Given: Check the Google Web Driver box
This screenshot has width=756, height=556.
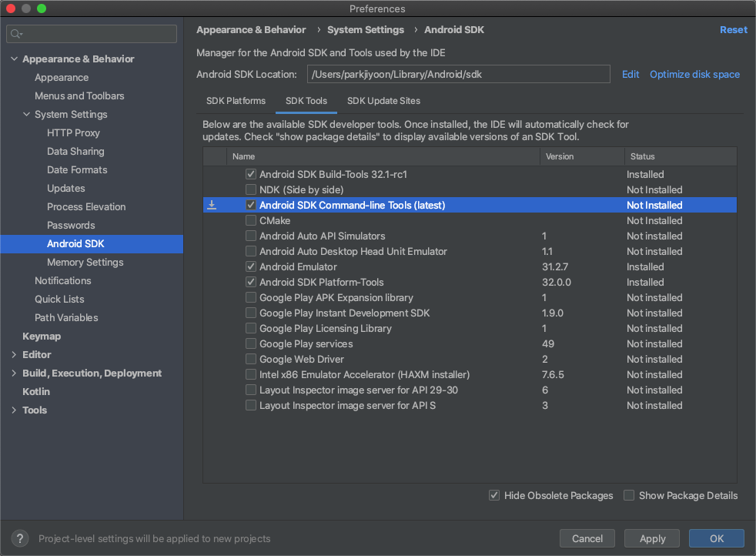Looking at the screenshot, I should [251, 360].
